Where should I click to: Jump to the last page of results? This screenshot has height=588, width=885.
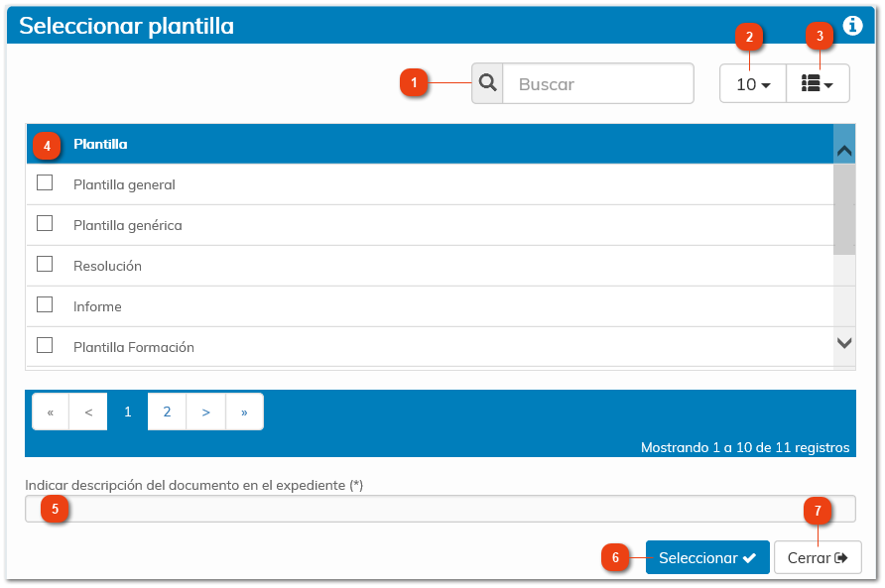[244, 412]
